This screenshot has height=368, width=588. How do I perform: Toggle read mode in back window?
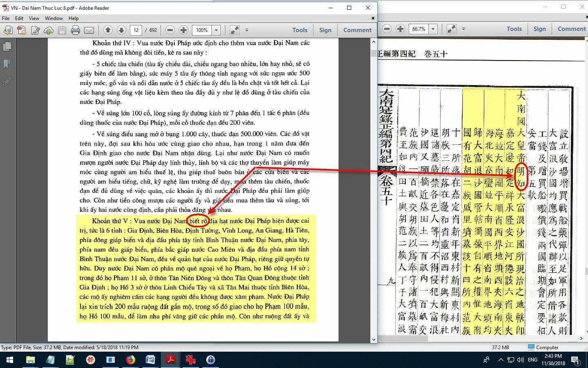pos(451,29)
